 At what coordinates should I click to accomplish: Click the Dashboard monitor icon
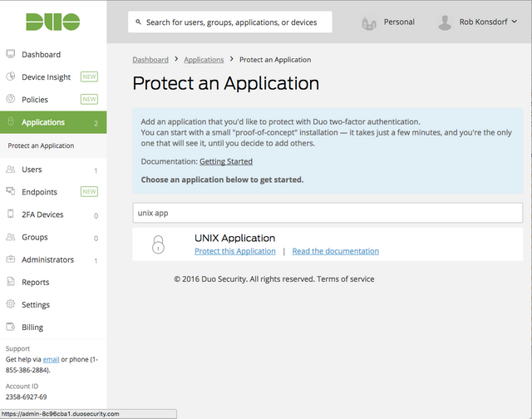[x=11, y=54]
